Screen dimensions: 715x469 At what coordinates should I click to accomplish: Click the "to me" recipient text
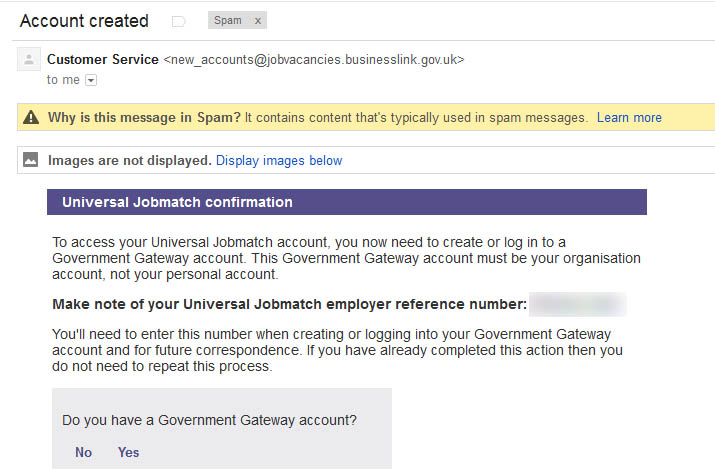click(x=63, y=80)
